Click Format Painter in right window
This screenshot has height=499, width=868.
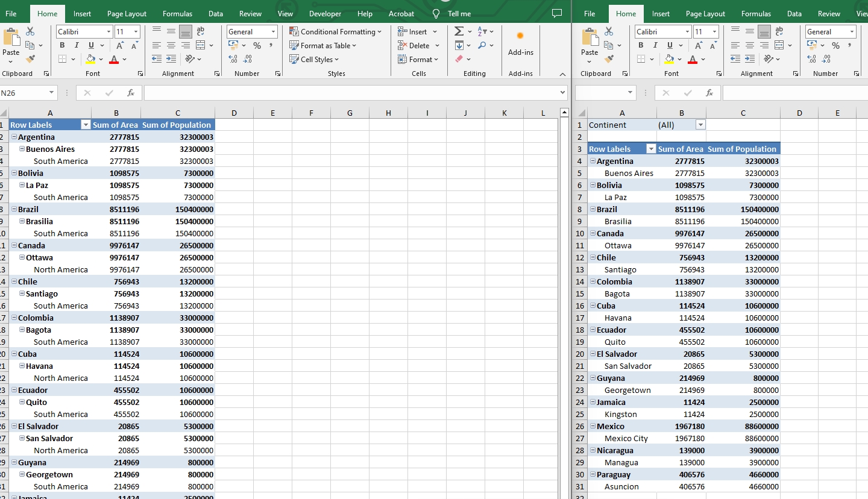point(609,59)
